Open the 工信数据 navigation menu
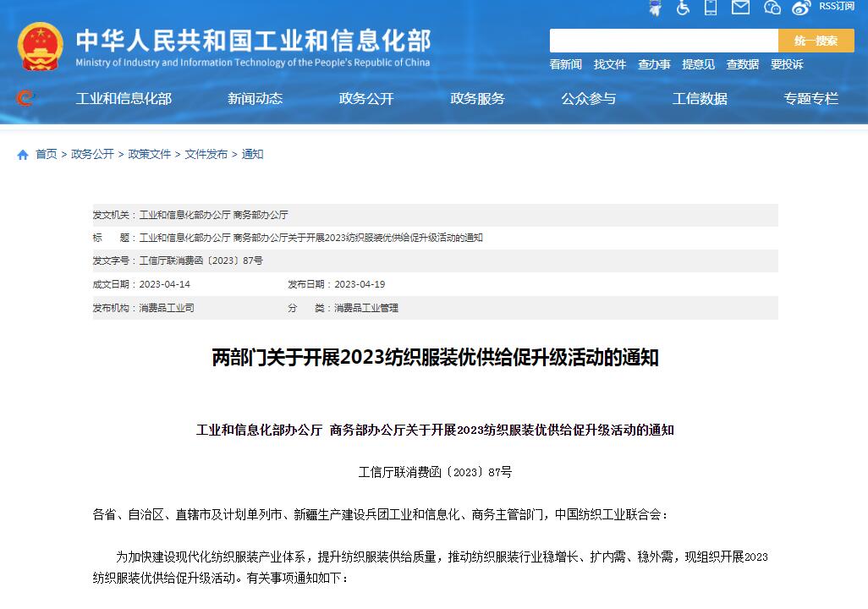This screenshot has height=609, width=868. pos(700,99)
